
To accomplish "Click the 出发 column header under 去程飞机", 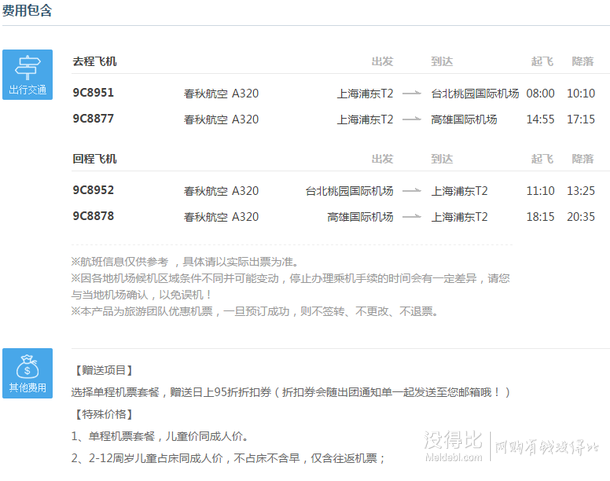I will [x=382, y=61].
